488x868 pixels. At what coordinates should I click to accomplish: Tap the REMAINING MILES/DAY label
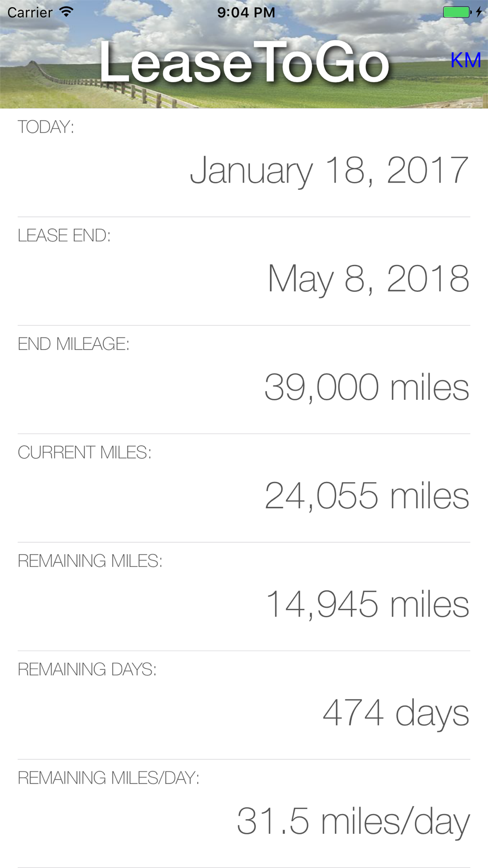108,777
